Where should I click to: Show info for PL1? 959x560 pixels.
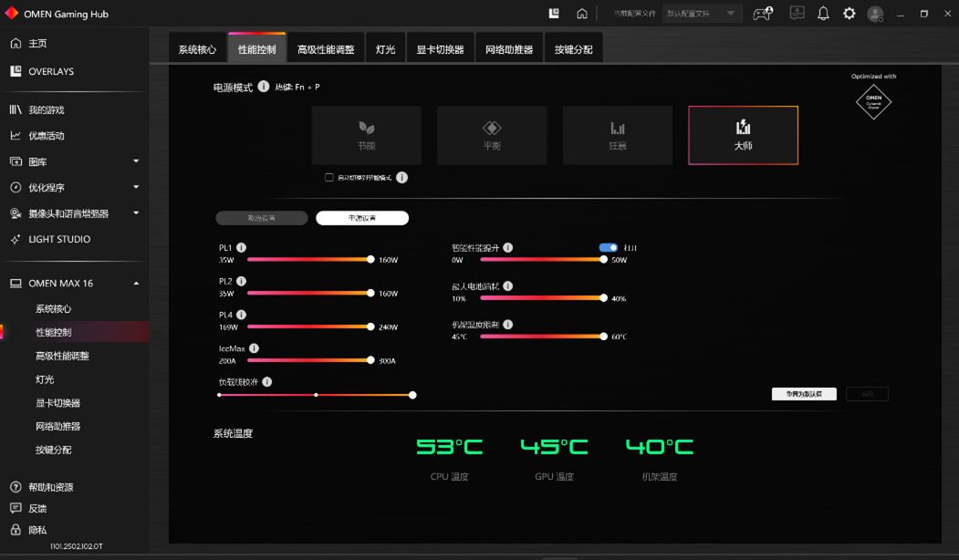[241, 247]
